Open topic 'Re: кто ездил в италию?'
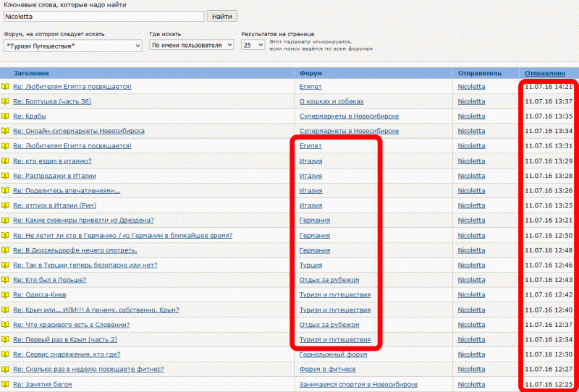The image size is (579, 392). pyautogui.click(x=53, y=161)
